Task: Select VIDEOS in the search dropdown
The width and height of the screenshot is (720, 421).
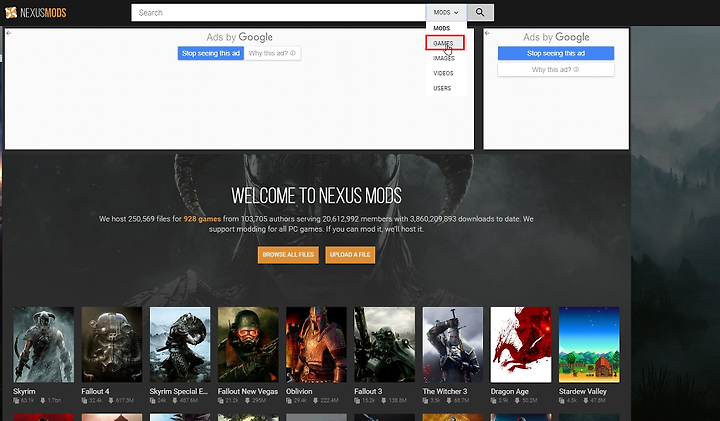Action: [443, 73]
